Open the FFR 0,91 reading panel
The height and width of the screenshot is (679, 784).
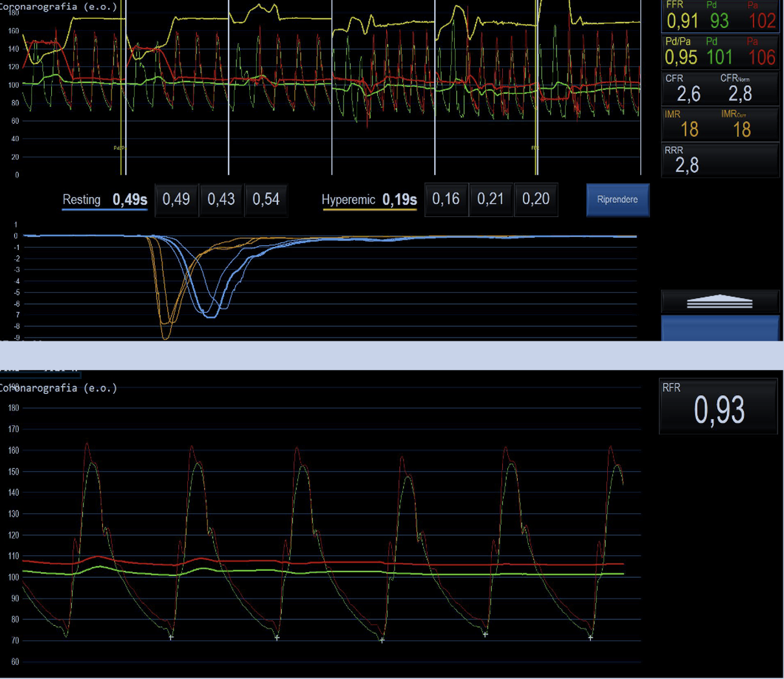(720, 16)
